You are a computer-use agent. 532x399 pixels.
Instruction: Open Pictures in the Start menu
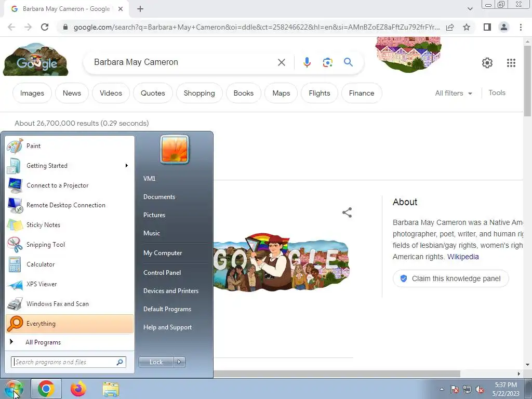154,215
